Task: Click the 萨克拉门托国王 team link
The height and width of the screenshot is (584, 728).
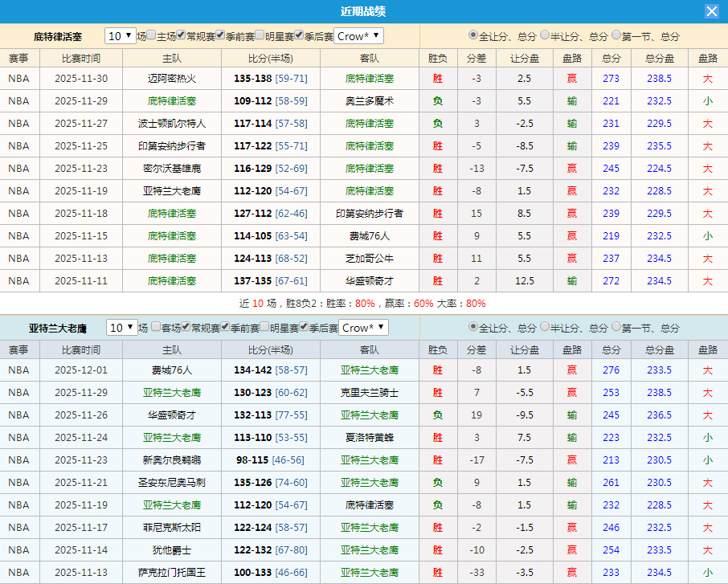Action: pyautogui.click(x=171, y=573)
